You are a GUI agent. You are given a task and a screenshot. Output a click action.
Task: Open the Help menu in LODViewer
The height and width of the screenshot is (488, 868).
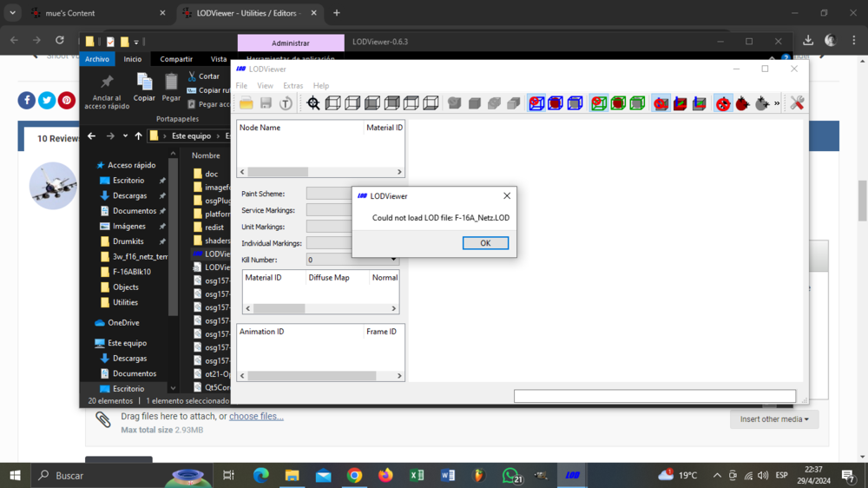(321, 86)
